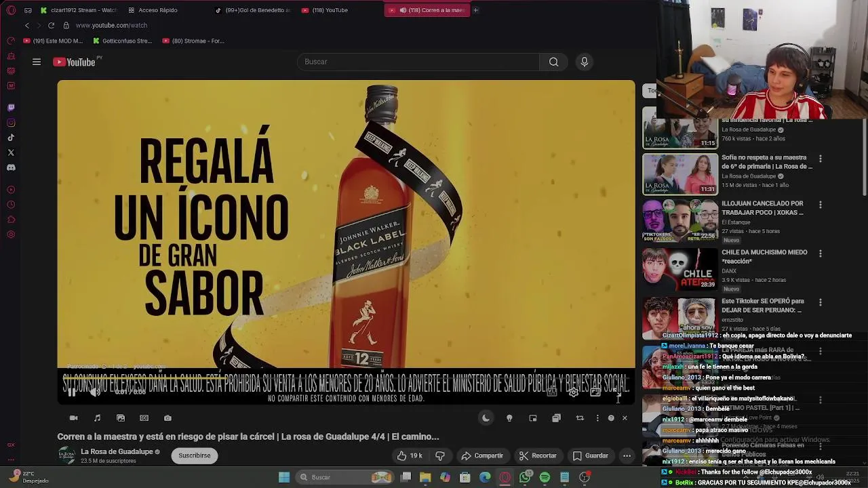Open the help question mark icon
868x488 pixels.
point(611,418)
